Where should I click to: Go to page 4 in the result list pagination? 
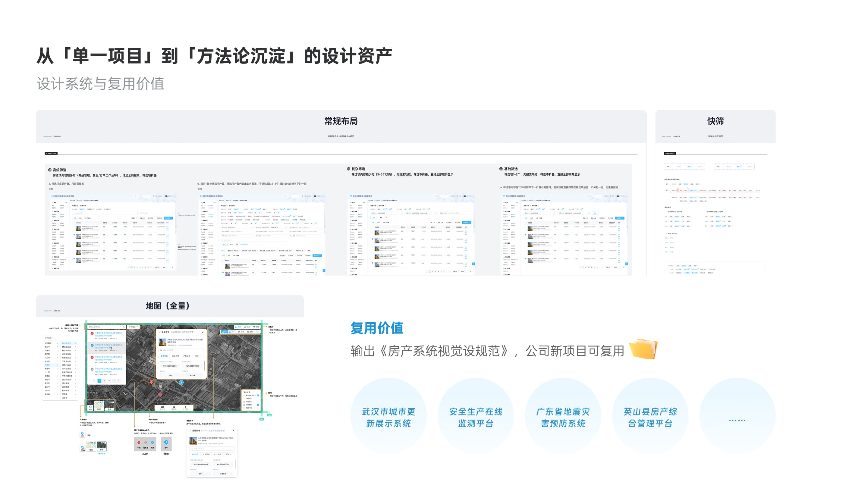114,381
